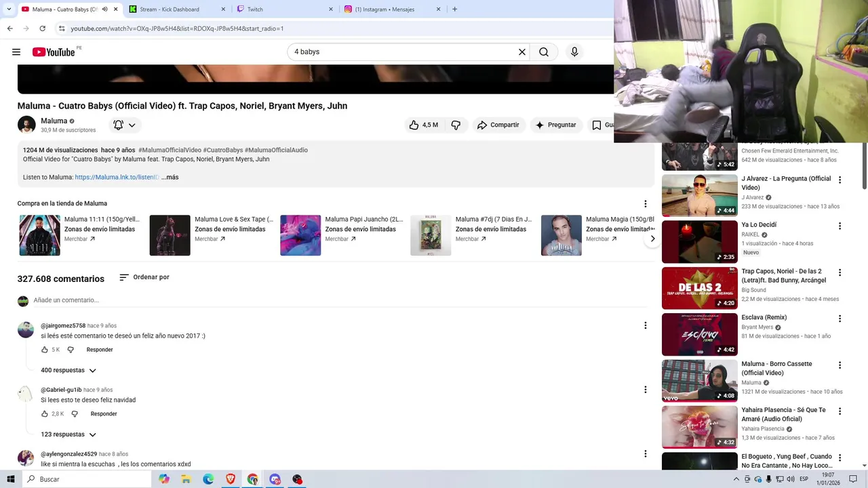The width and height of the screenshot is (868, 488).
Task: Open the Maluma channel name link
Action: [x=54, y=121]
